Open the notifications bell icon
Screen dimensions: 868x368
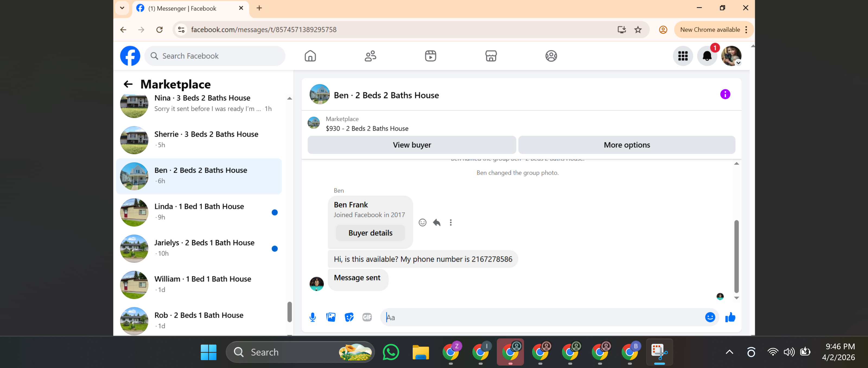(707, 56)
